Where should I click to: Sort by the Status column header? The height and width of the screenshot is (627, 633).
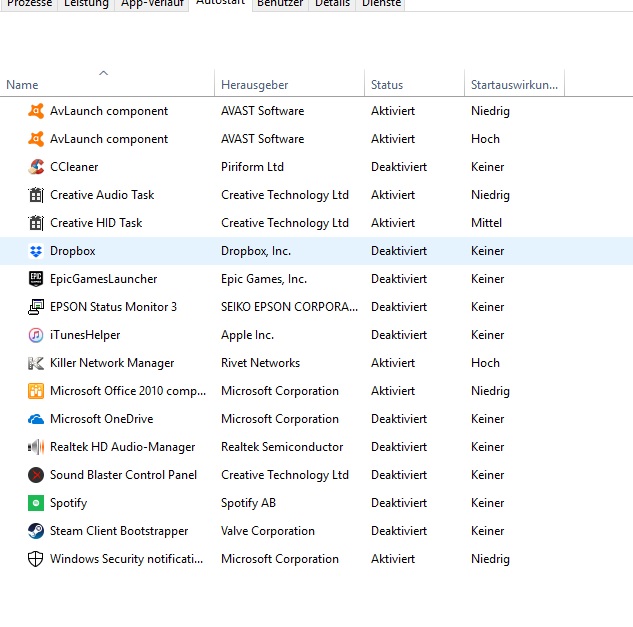(x=415, y=83)
